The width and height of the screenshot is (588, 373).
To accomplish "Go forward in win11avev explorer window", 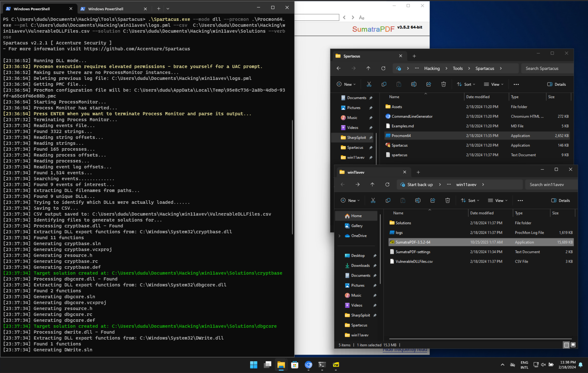I will [x=357, y=185].
